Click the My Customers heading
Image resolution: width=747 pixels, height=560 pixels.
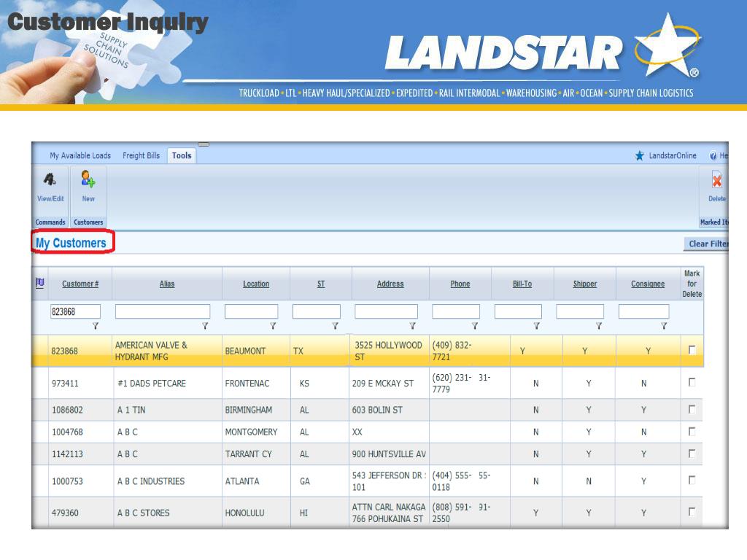pyautogui.click(x=71, y=243)
